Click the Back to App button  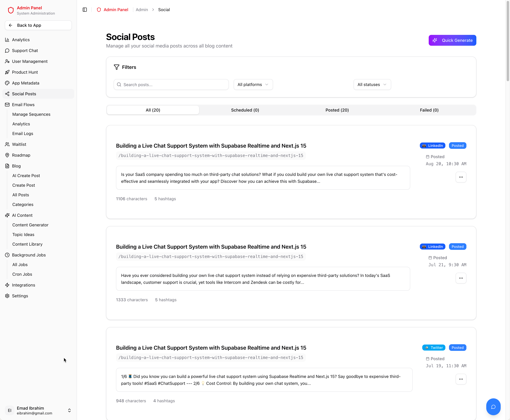click(x=38, y=25)
